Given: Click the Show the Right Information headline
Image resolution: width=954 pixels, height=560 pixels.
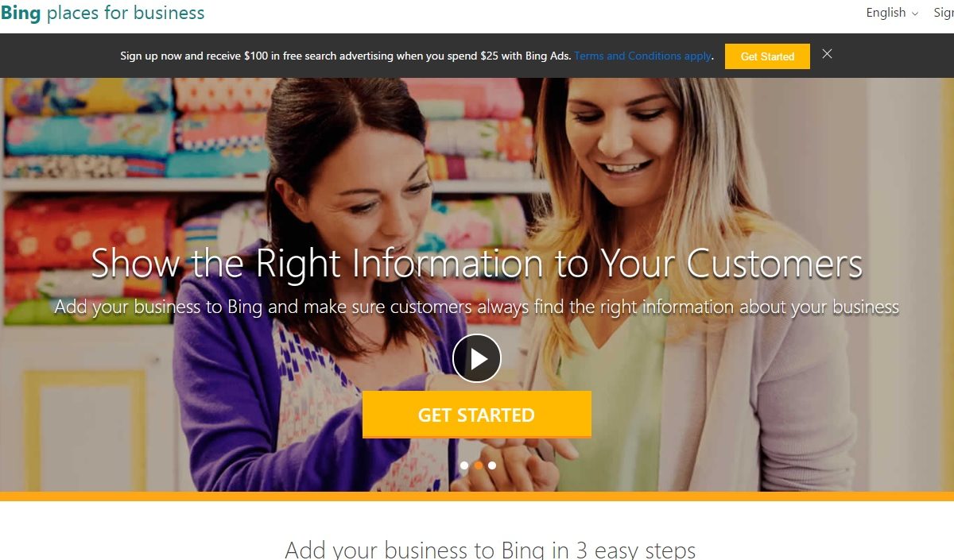Looking at the screenshot, I should (477, 265).
